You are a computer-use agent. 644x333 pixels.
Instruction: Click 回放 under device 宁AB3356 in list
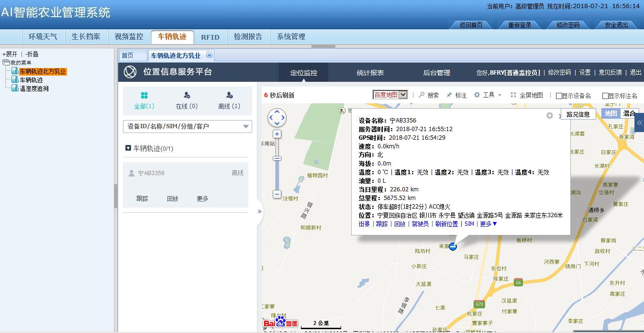tap(172, 199)
